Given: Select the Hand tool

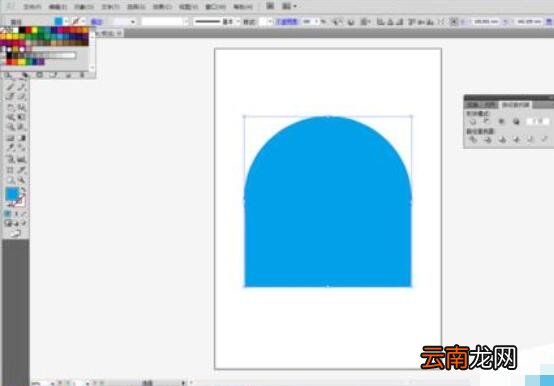Looking at the screenshot, I should coord(11,180).
